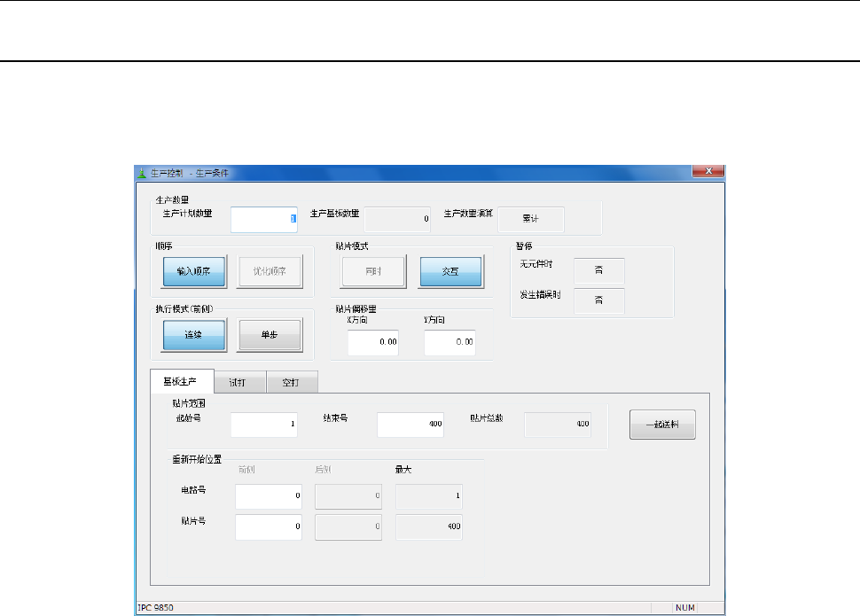Click the 结束号 input field
This screenshot has width=860, height=616.
point(410,425)
